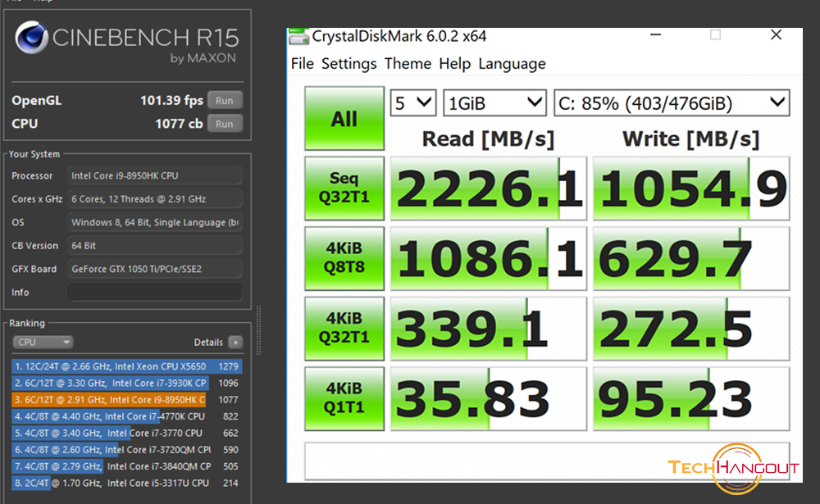Open File menu in CrystalDiskMark
Viewport: 820px width, 504px height.
click(x=303, y=64)
